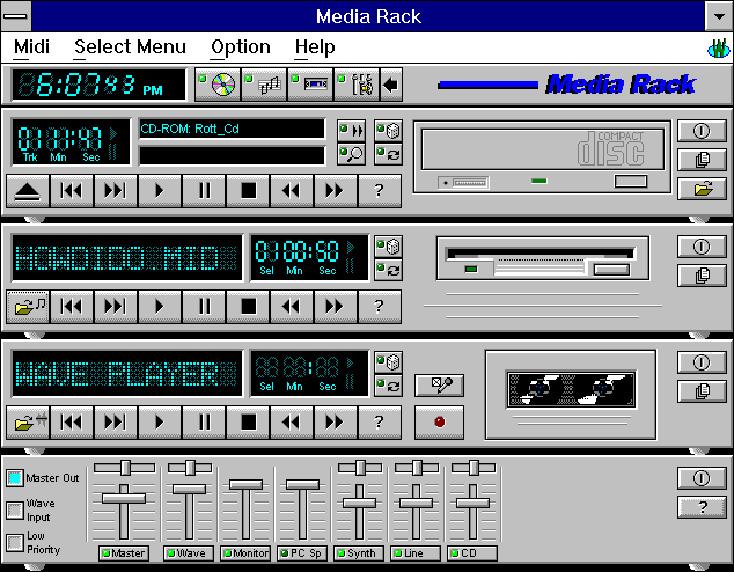The image size is (734, 572).
Task: Click CD magnifier search button
Action: point(352,154)
